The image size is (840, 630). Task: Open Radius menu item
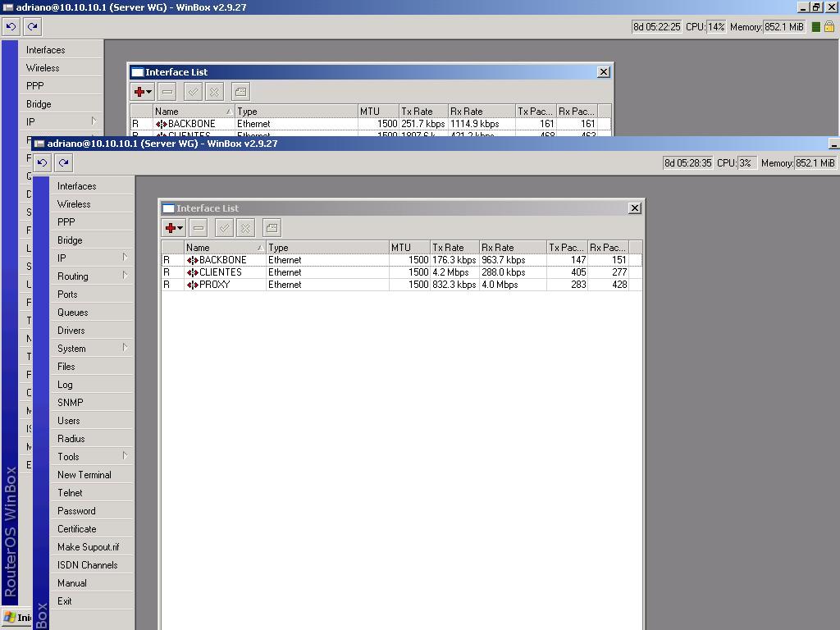[92, 439]
